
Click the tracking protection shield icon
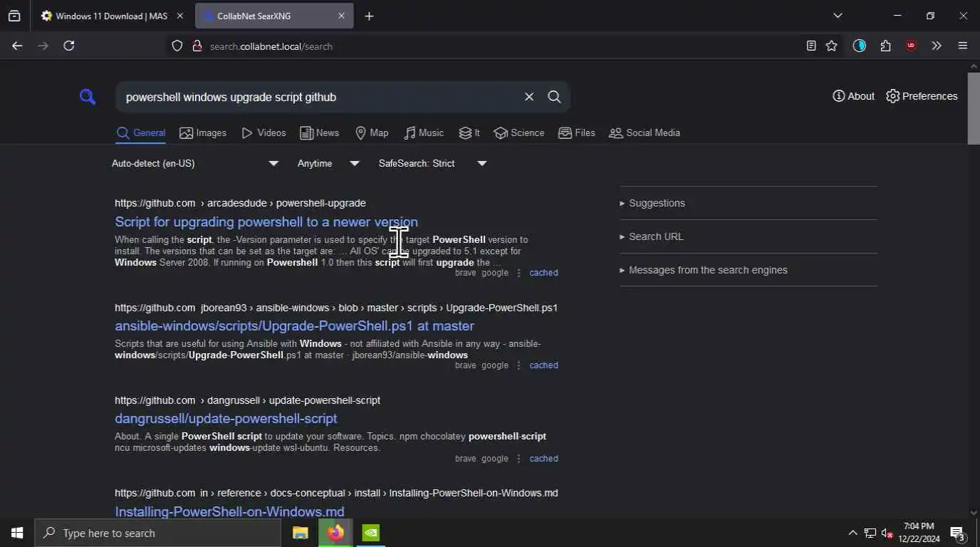[x=177, y=46]
